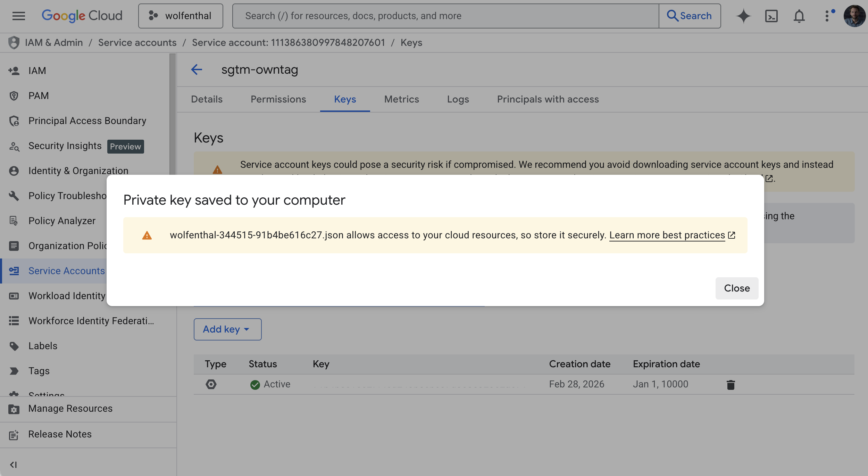Activate the Cloud Shell terminal icon
Viewport: 868px width, 476px height.
[x=771, y=16]
